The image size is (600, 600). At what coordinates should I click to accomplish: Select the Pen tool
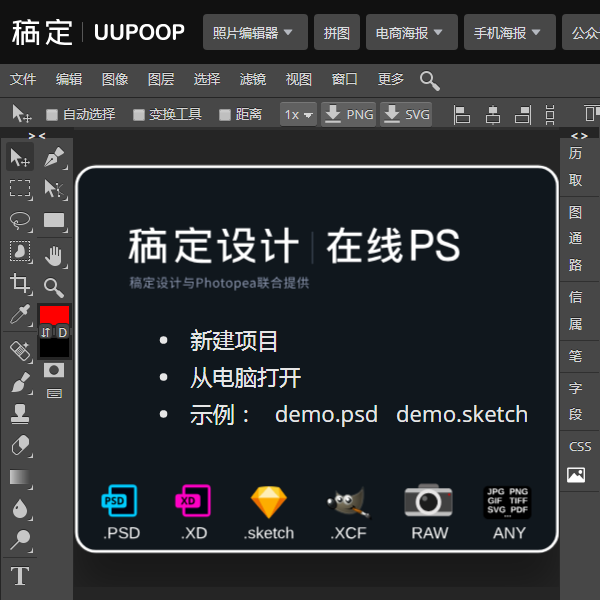pos(54,157)
